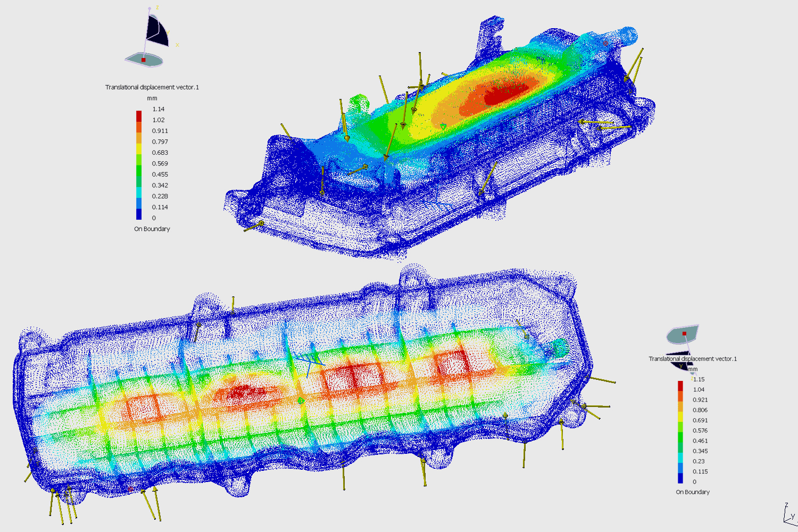Select the red square on the upper-left compass base
798x532 pixels.
[x=143, y=60]
